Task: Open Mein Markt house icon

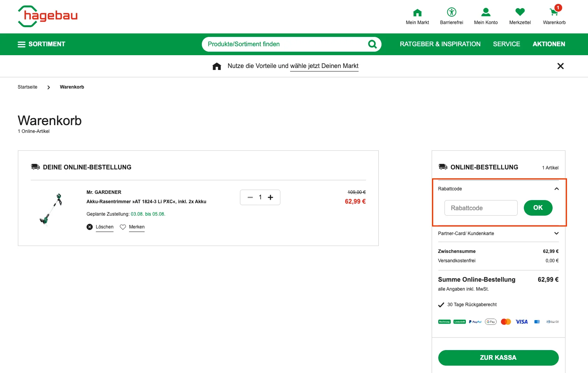Action: [x=417, y=12]
